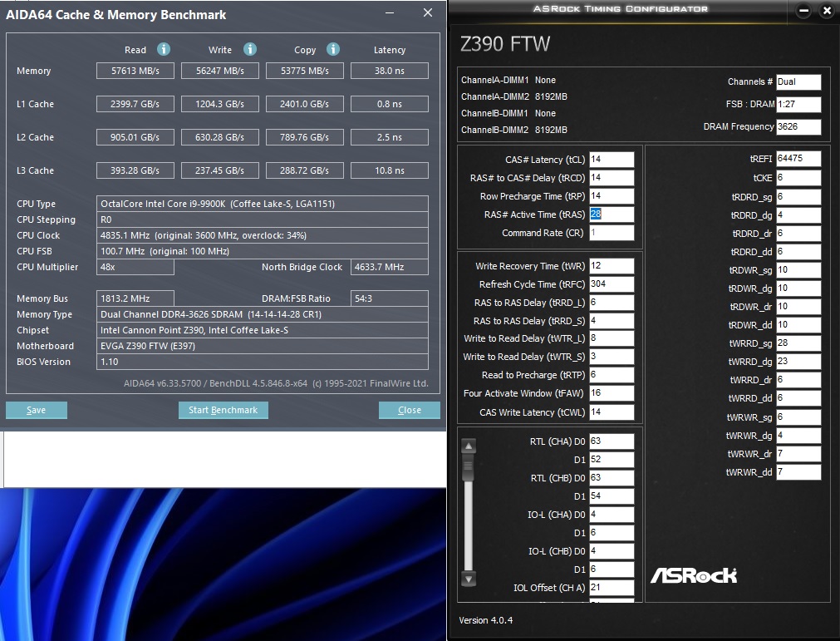Click the RAS# Active Time (tRAS) field
840x641 pixels.
coord(612,214)
